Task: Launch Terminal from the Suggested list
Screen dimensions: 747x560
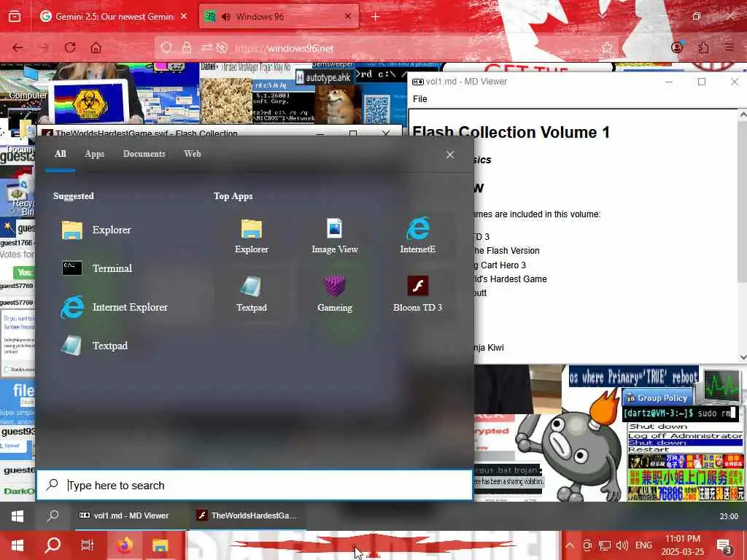Action: 97,268
